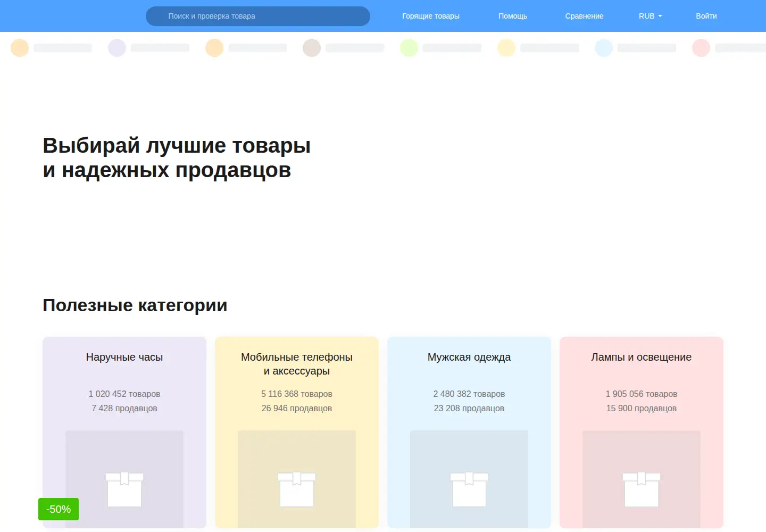The width and height of the screenshot is (766, 532).
Task: Open Мобильные телефоны и аксессуары category
Action: coord(297,432)
